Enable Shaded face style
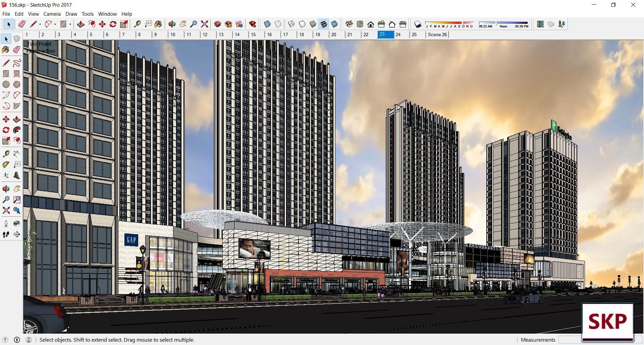Image resolution: width=644 pixels, height=345 pixels. click(x=313, y=24)
